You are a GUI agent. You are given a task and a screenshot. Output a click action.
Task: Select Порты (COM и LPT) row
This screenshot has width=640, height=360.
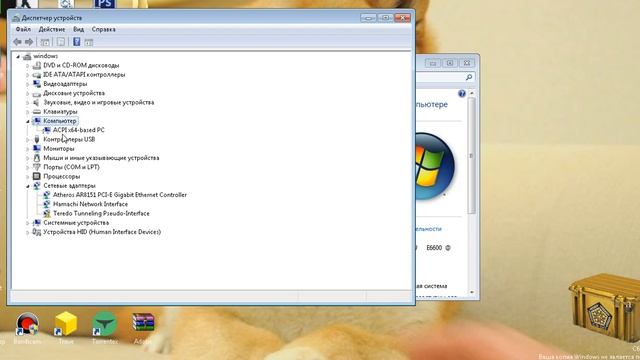(x=71, y=167)
